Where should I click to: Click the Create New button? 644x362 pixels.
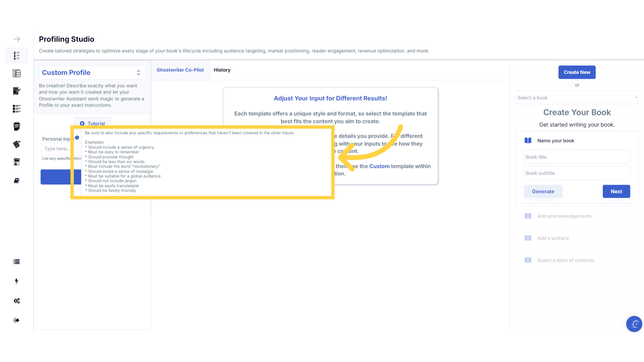[577, 72]
